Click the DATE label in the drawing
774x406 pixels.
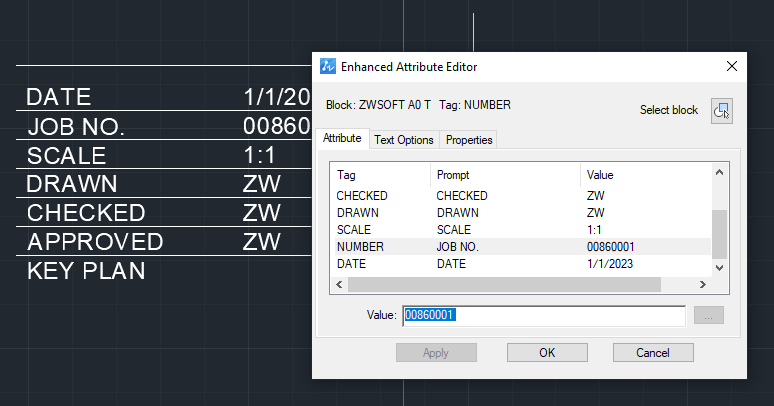point(59,97)
